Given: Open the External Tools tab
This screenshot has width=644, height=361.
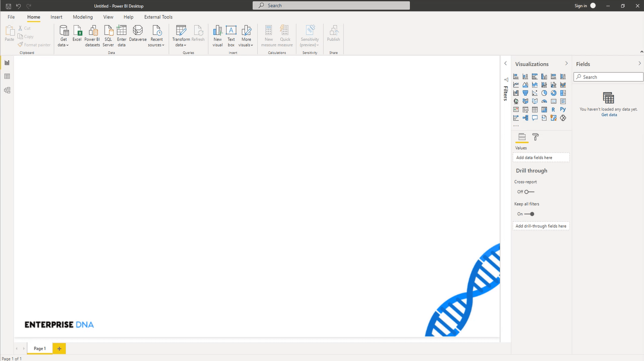Looking at the screenshot, I should click(x=158, y=17).
